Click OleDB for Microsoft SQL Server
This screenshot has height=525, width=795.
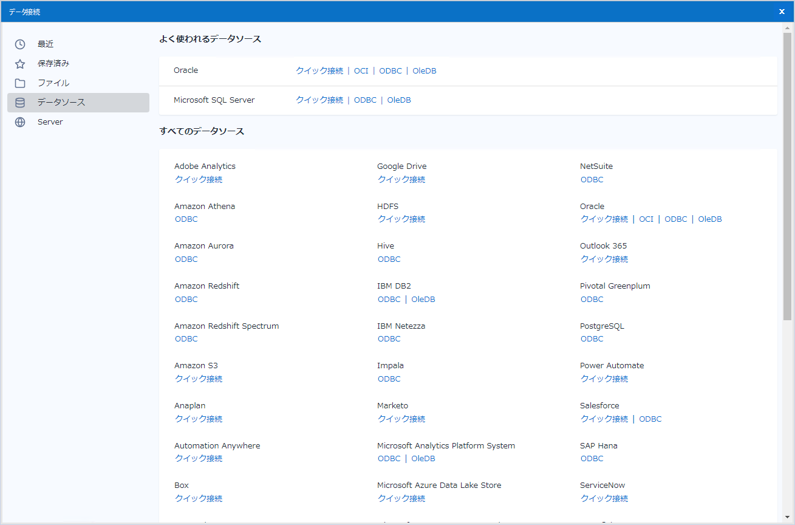click(x=399, y=100)
